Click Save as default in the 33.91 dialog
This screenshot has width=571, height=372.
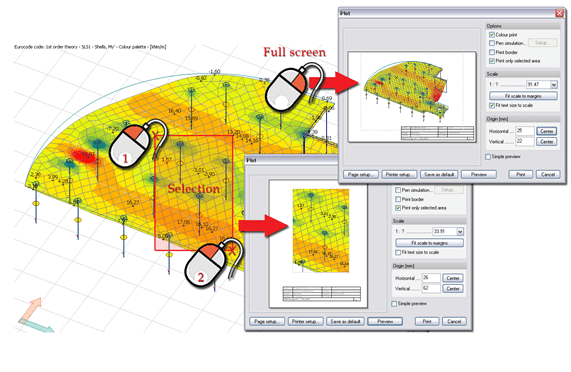[x=345, y=322]
